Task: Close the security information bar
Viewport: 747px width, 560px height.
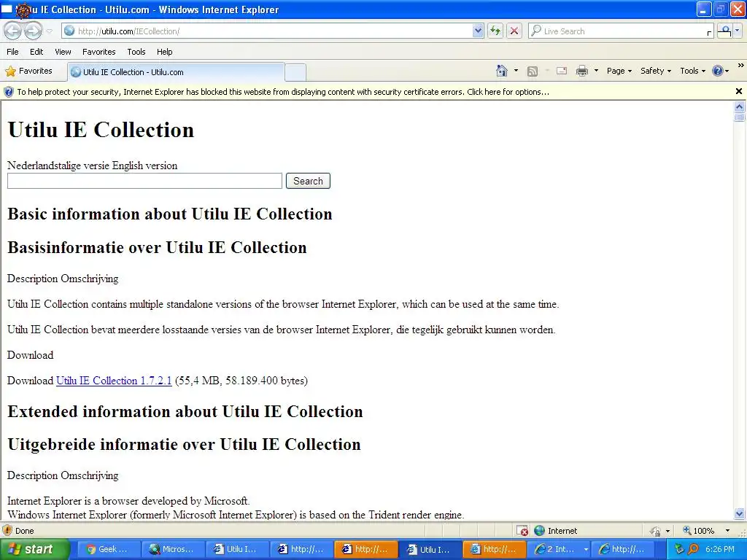Action: (x=739, y=91)
